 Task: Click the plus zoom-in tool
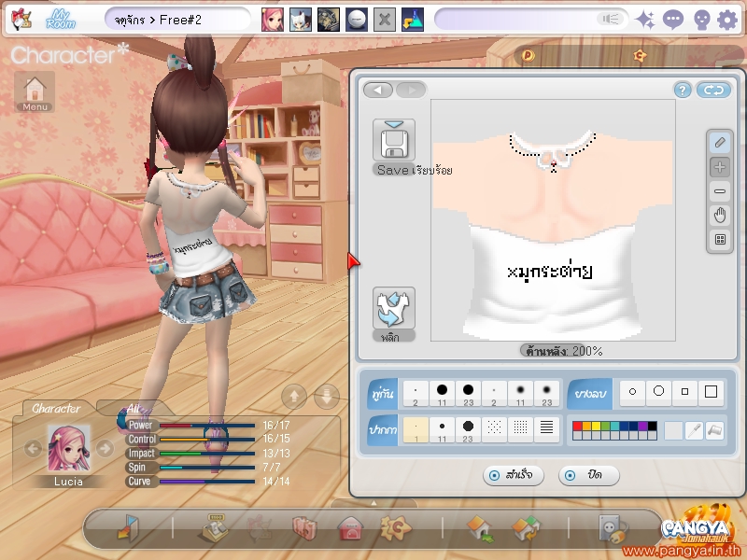click(x=720, y=167)
